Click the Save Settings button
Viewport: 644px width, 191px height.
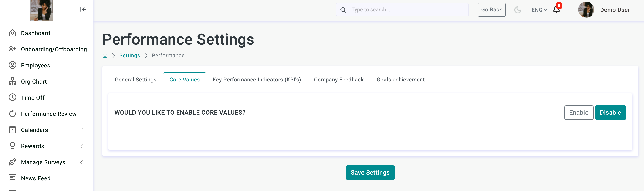(x=370, y=172)
